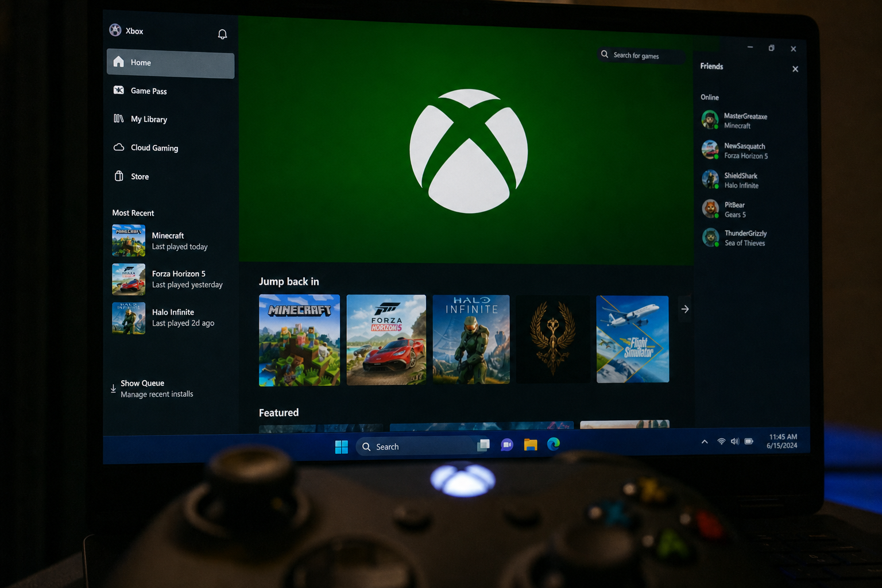Open PitBear friend avatar
882x588 pixels.
tap(710, 208)
